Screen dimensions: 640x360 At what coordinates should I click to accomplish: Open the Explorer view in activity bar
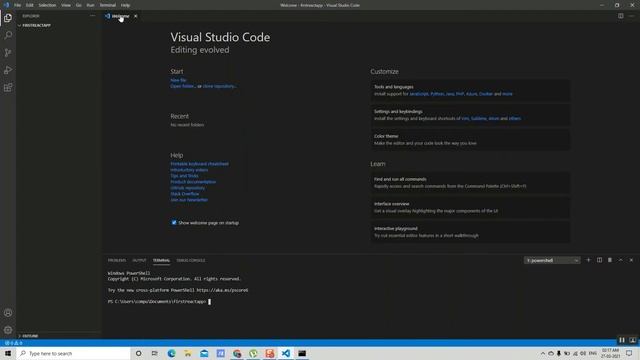coord(8,18)
